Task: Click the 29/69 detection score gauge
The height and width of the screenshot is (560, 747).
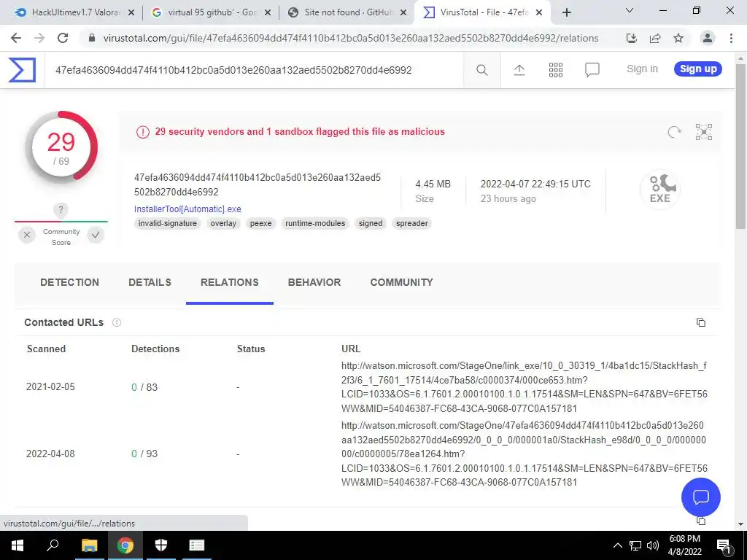Action: pyautogui.click(x=61, y=147)
